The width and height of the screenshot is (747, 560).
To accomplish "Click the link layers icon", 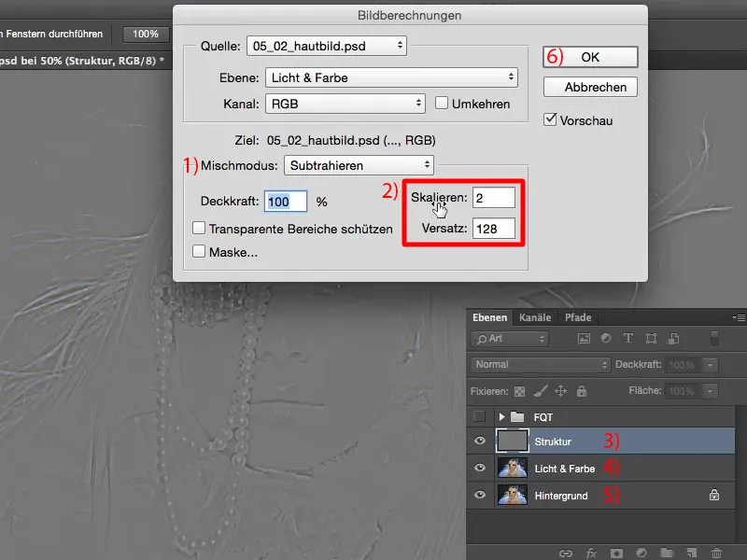I will (566, 553).
